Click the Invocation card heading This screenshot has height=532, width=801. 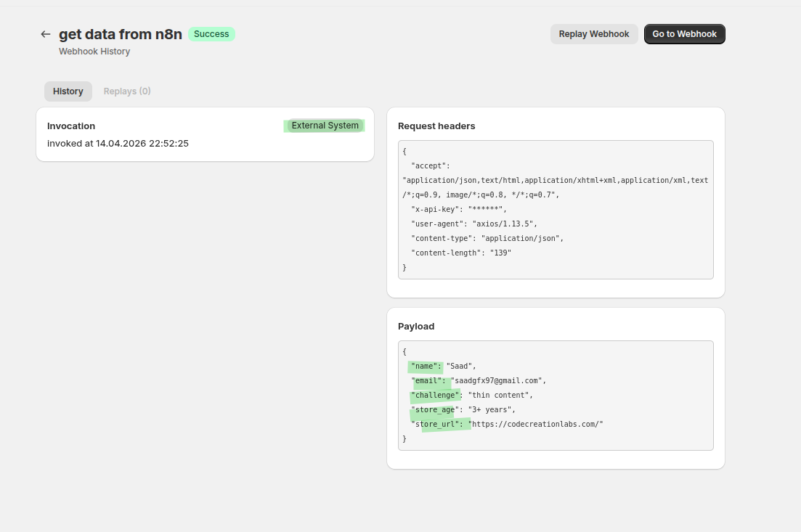tap(71, 126)
